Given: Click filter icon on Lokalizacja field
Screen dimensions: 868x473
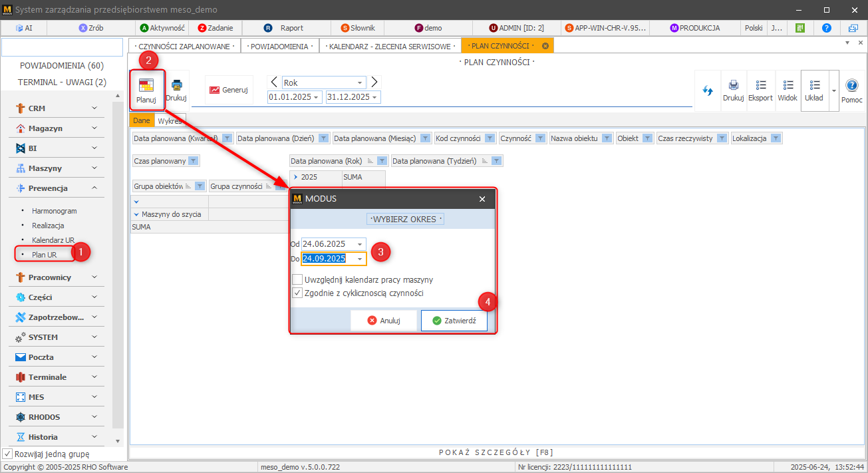Looking at the screenshot, I should [x=775, y=138].
